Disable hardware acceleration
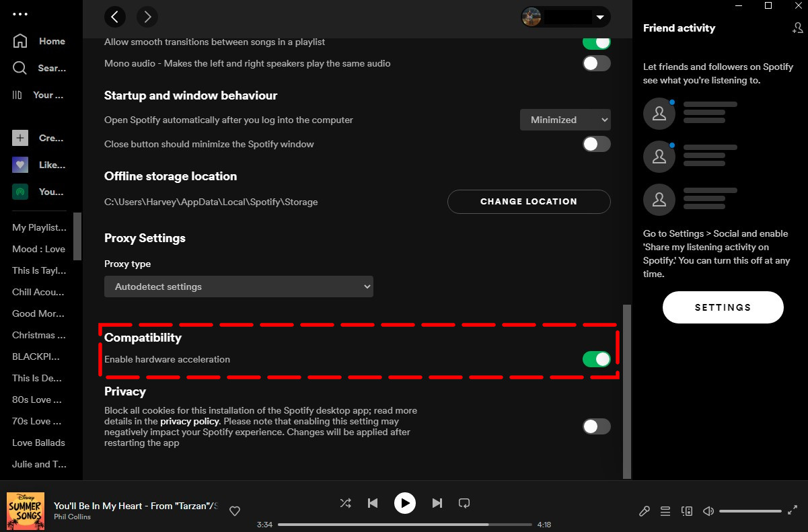Screen dimensions: 808x532 pos(597,359)
